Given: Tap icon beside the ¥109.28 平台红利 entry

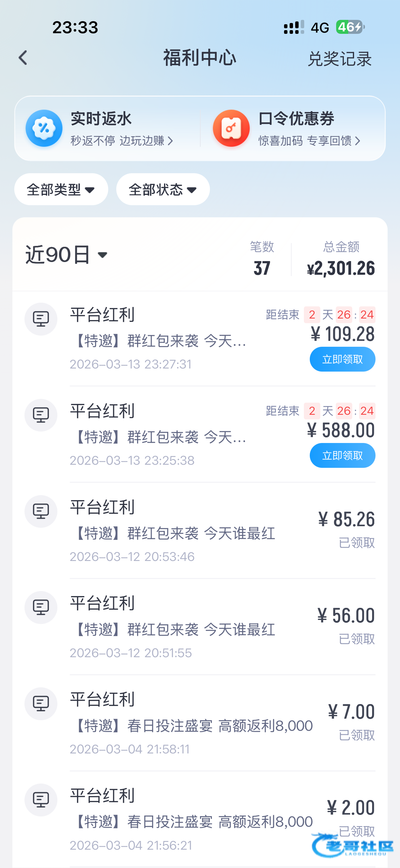Looking at the screenshot, I should [41, 319].
